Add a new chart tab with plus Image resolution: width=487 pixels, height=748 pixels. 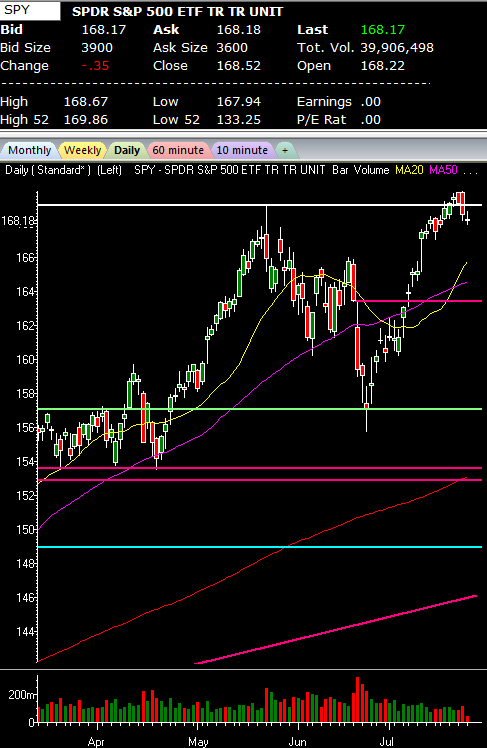point(285,150)
